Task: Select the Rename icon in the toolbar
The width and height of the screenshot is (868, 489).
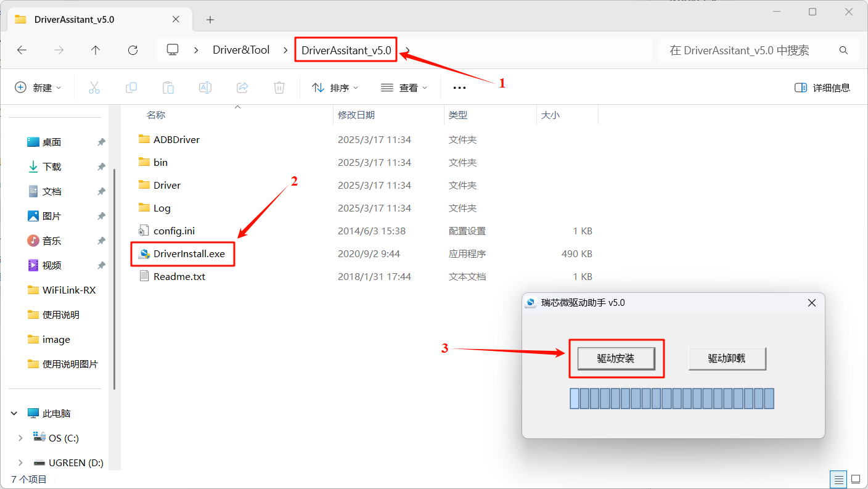Action: coord(205,87)
